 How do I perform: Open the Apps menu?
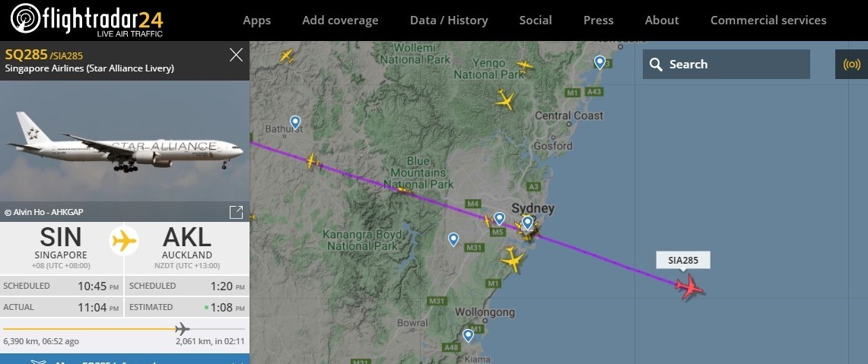point(257,21)
